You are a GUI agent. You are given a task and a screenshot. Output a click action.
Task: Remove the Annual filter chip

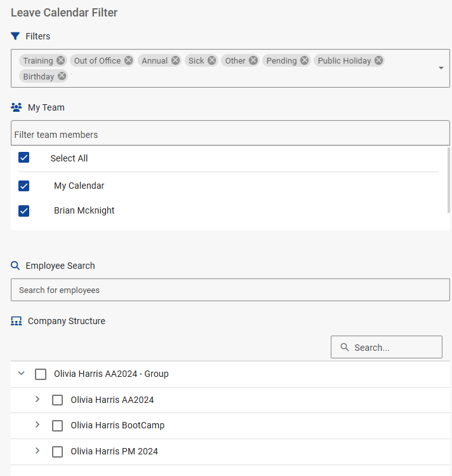coord(175,60)
